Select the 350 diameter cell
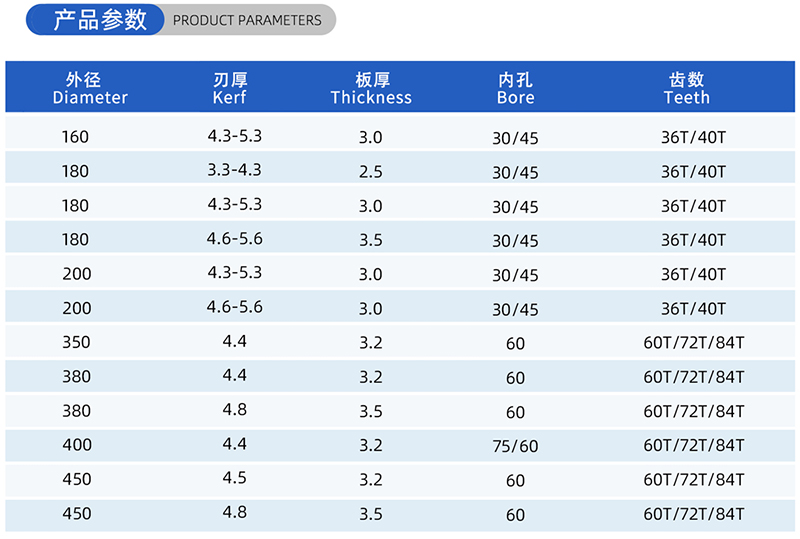The image size is (800, 539). click(x=76, y=342)
